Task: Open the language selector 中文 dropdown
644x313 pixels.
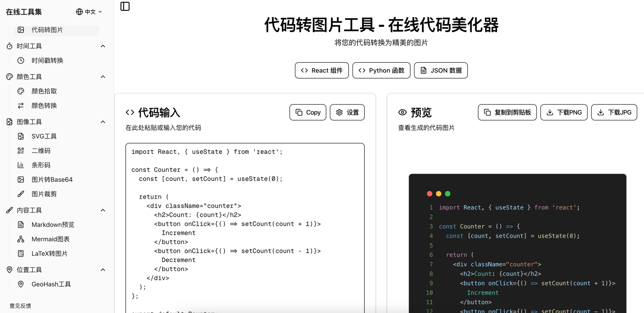Action: (89, 12)
